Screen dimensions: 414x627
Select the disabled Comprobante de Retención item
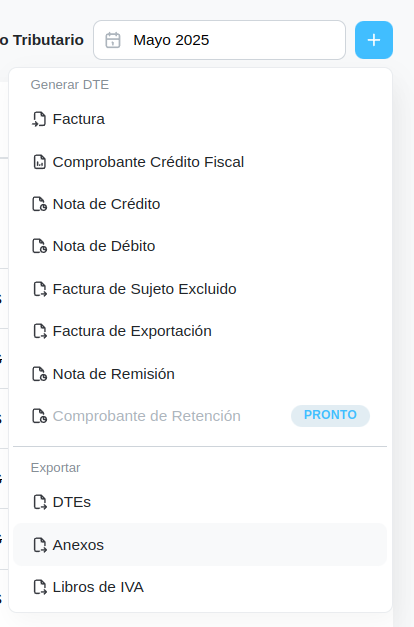(200, 416)
